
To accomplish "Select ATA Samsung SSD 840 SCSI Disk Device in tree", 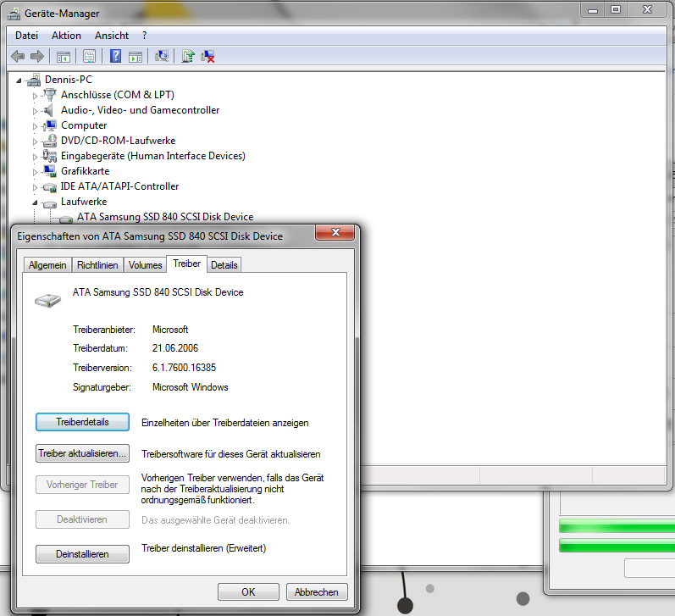I will coord(165,217).
